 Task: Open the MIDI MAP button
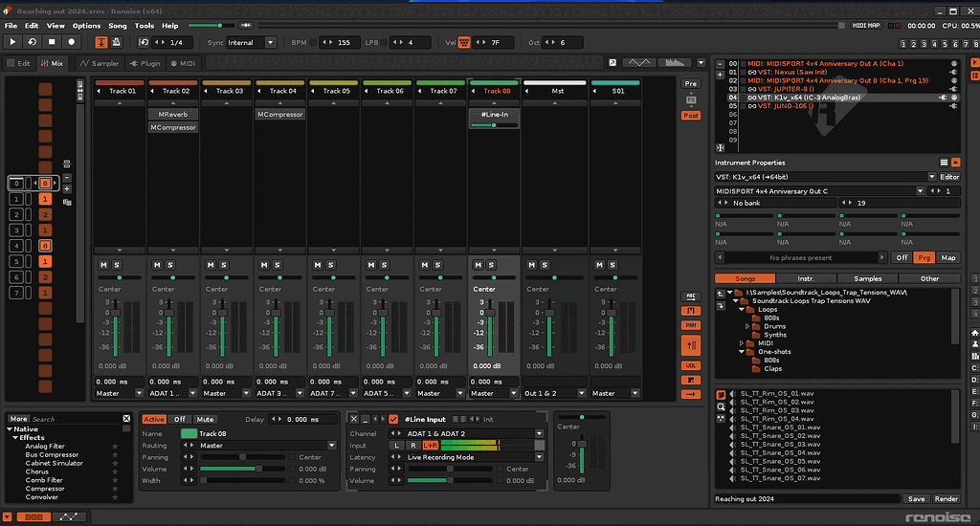tap(866, 26)
